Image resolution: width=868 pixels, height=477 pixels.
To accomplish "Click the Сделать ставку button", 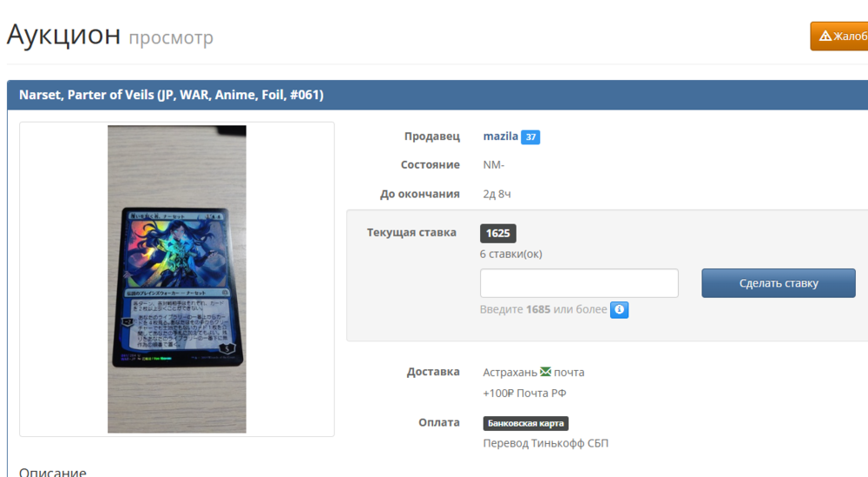I will click(779, 283).
